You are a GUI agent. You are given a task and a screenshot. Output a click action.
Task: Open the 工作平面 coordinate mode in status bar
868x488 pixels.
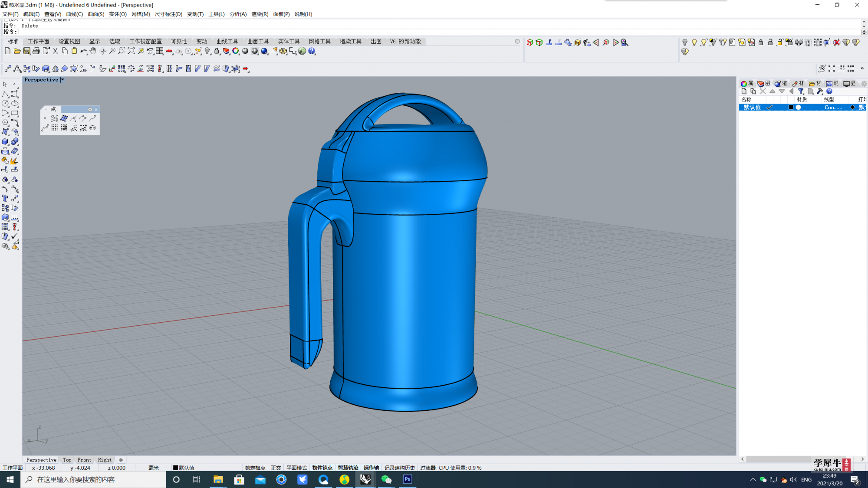[13, 468]
